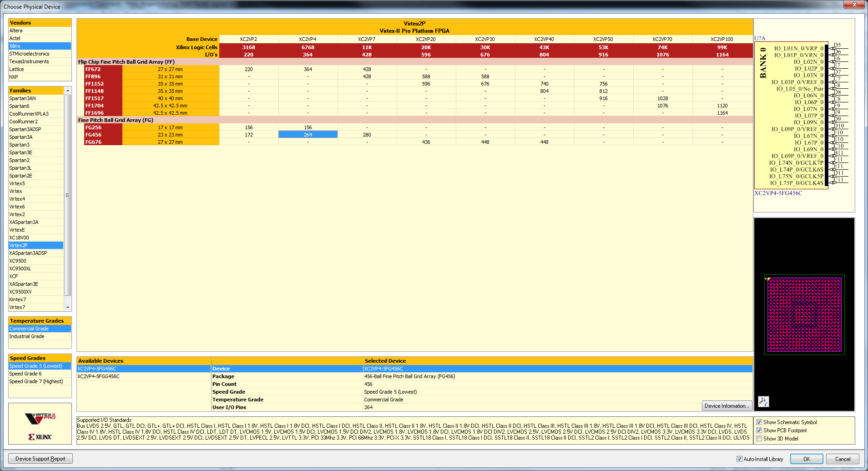The image size is (868, 471).
Task: Select Industrial Grade temperature grade
Action: (x=27, y=336)
